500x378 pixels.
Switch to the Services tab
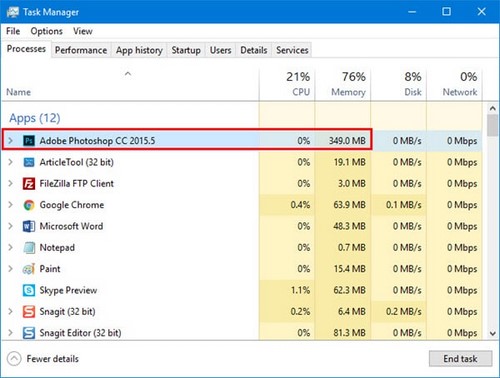[x=292, y=50]
